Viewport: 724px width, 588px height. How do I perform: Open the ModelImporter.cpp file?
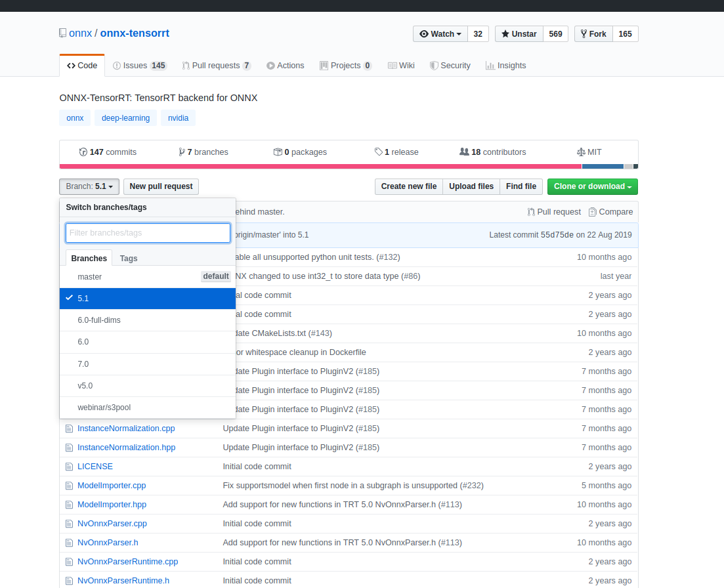click(112, 485)
